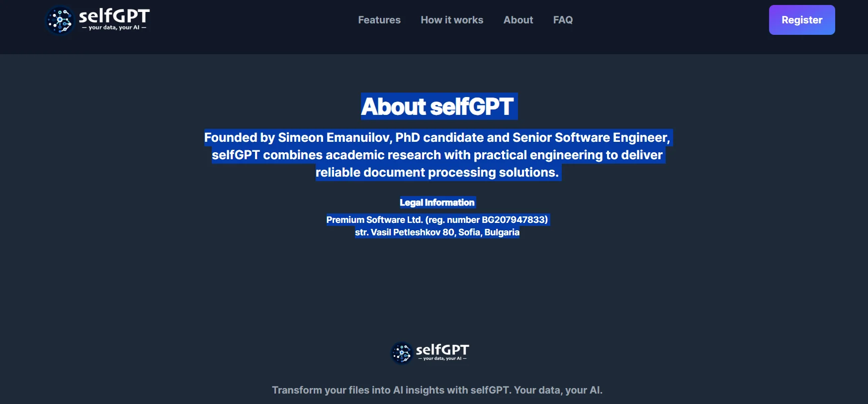This screenshot has width=868, height=404.
Task: Click the 'Premium Software Ltd.' company name
Action: point(374,220)
